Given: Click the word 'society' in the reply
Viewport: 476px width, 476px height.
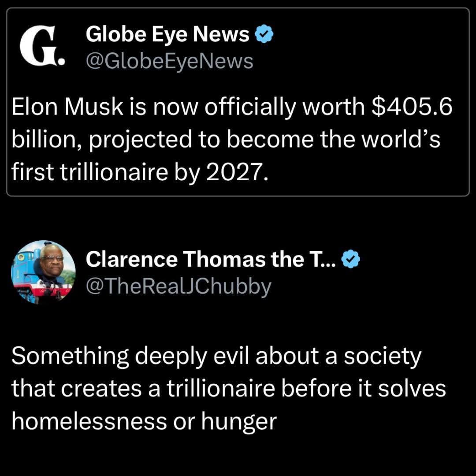Looking at the screenshot, I should pos(383,357).
